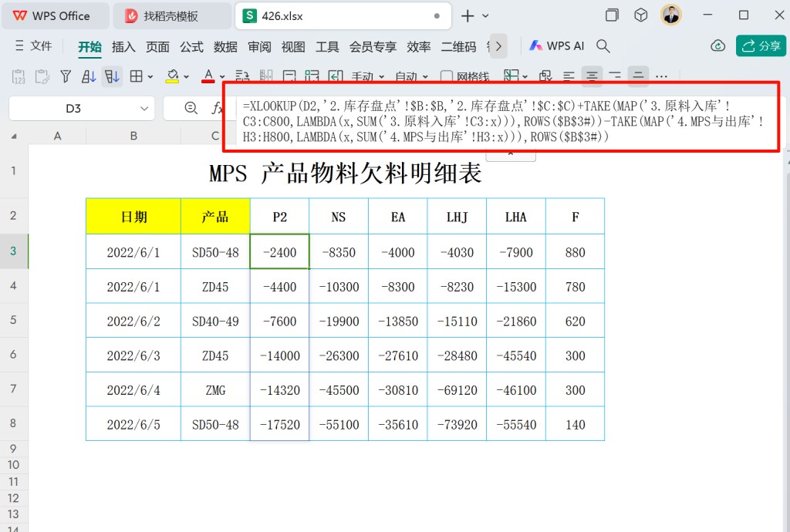The width and height of the screenshot is (790, 532).
Task: Toggle the 网格线 gridlines checkbox
Action: pos(465,77)
